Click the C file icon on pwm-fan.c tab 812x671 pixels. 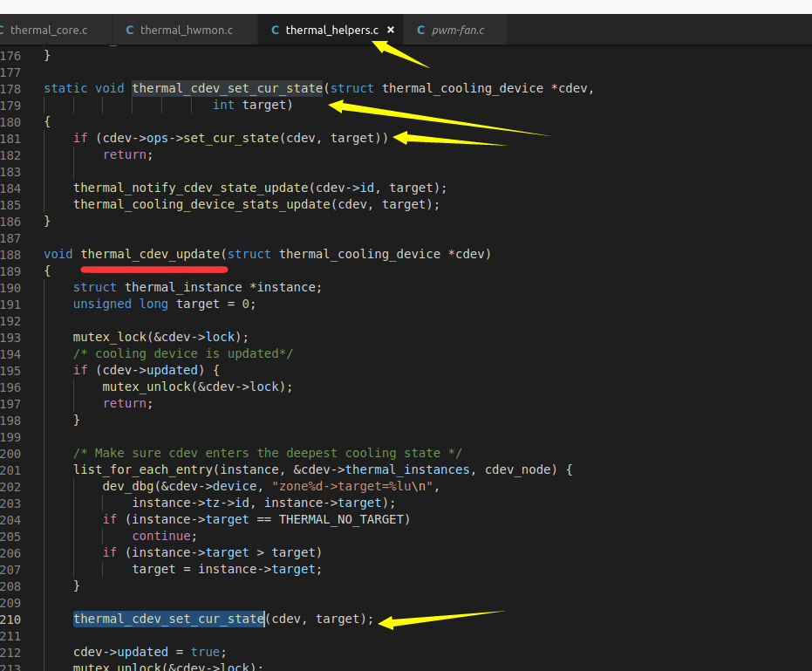click(x=421, y=31)
